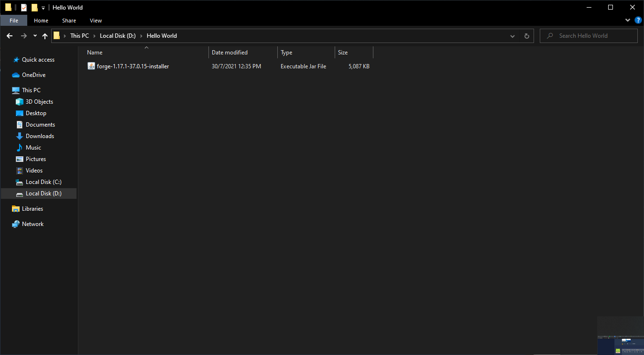Viewport: 644px width, 355px height.
Task: Open the Customize Quick Access Toolbar dropdown
Action: [43, 8]
